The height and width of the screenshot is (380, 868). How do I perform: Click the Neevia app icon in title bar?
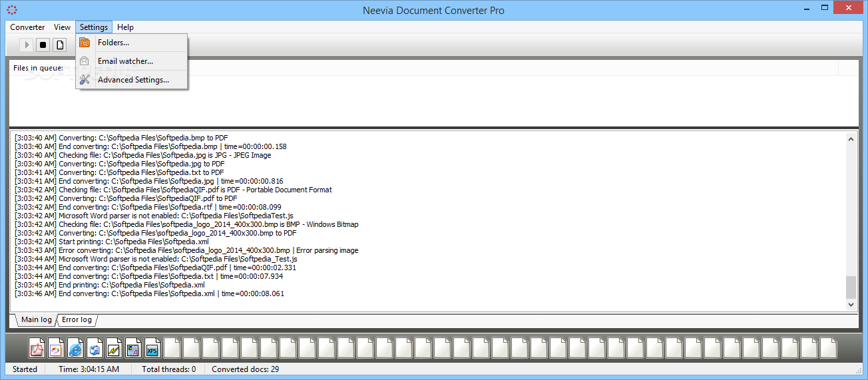tap(12, 10)
